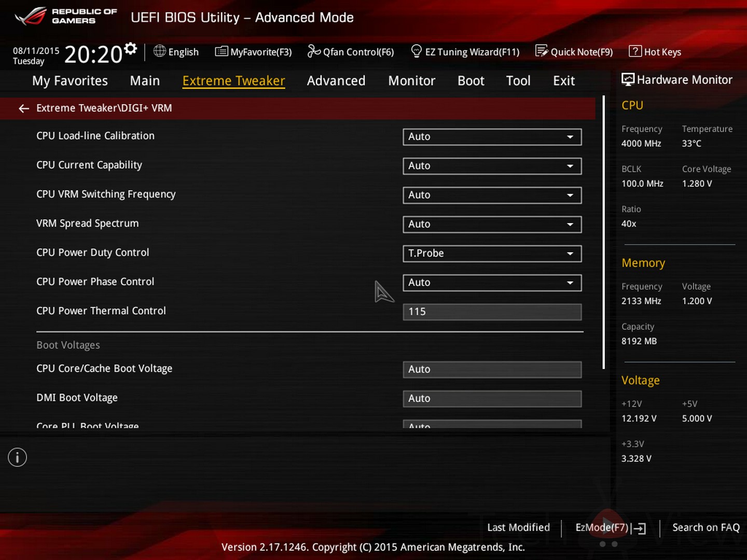Click the Hot Keys label

click(x=662, y=52)
